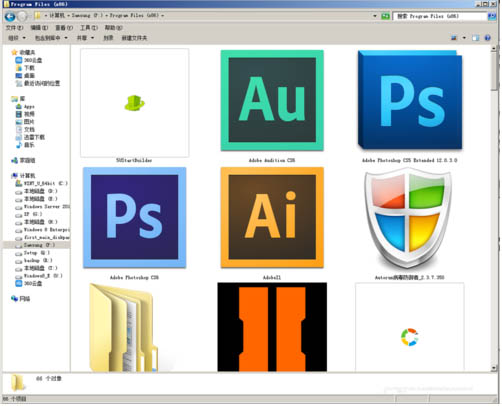This screenshot has width=502, height=406.
Task: Open 360云盘 under 收藏夹
Action: (29, 60)
